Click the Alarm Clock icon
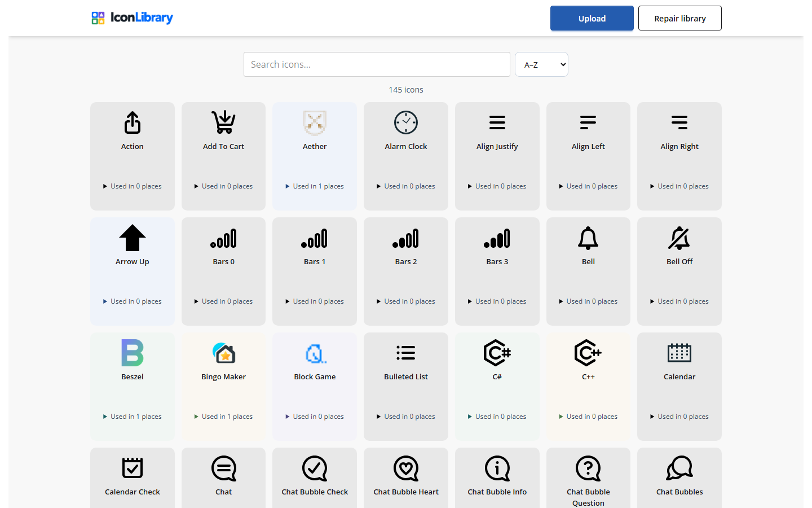The height and width of the screenshot is (508, 812). 406,122
